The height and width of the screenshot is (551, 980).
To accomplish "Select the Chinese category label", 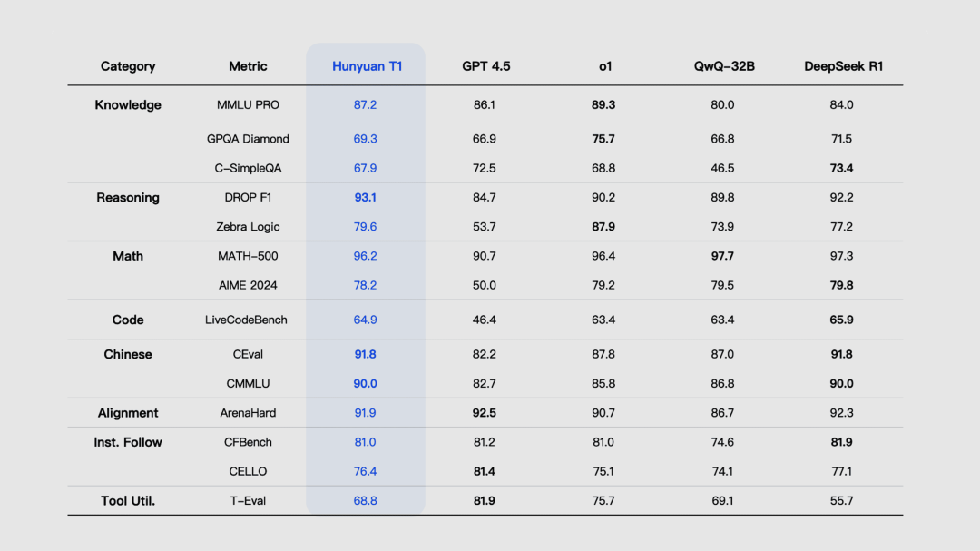I will coord(128,355).
